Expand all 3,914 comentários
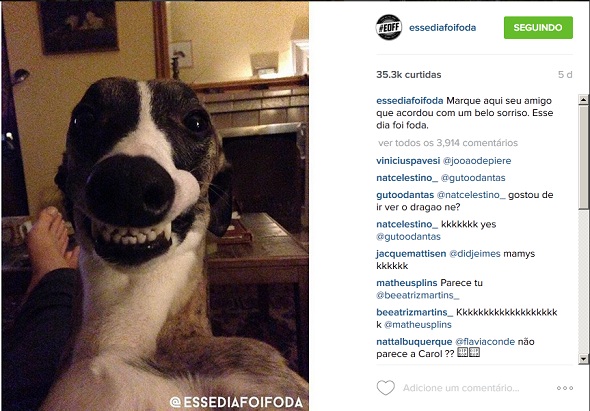 point(448,143)
